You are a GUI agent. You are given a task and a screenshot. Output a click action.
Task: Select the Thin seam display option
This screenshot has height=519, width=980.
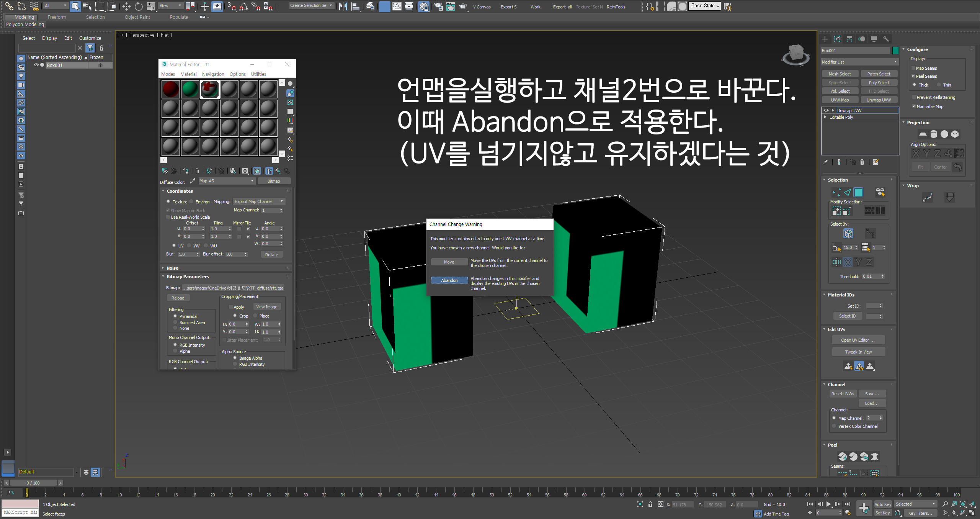coord(939,85)
